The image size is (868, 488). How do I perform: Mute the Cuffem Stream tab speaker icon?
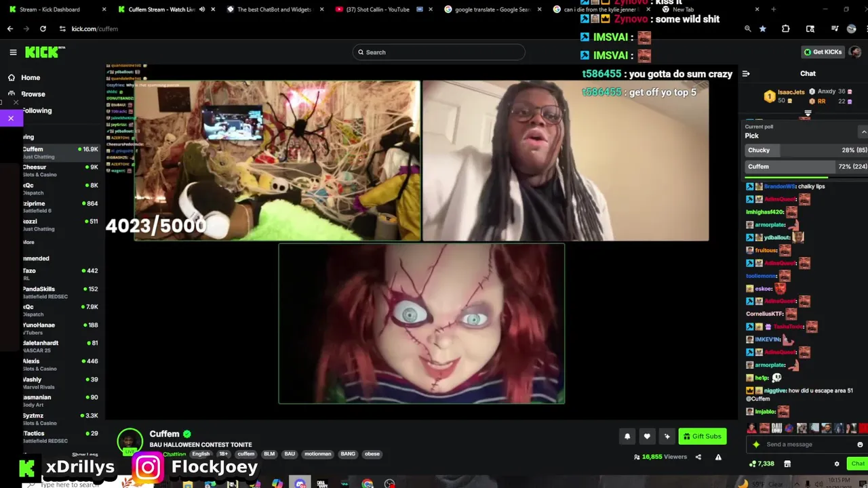(202, 9)
